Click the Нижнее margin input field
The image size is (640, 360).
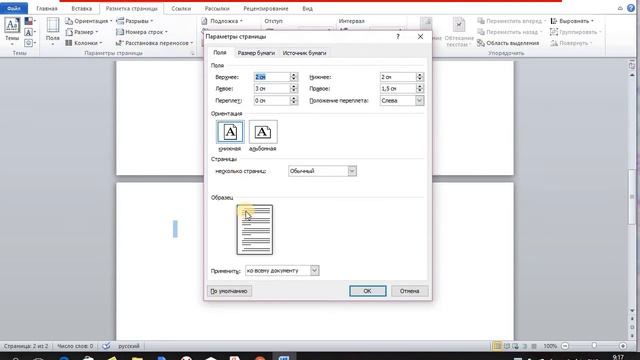click(398, 77)
